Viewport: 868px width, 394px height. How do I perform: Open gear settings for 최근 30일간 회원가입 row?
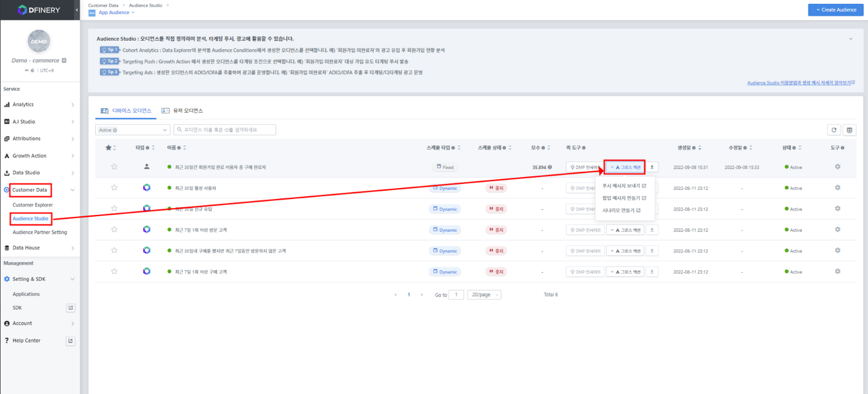pyautogui.click(x=838, y=167)
